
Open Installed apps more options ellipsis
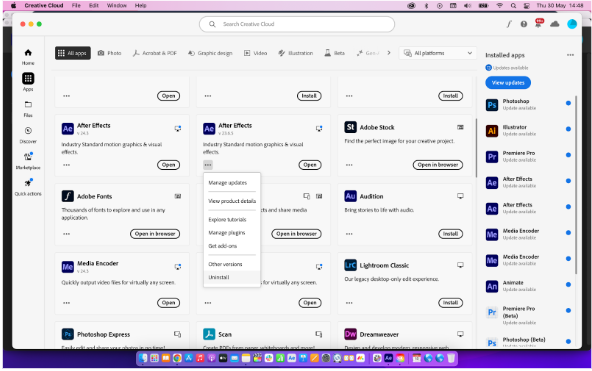click(570, 55)
